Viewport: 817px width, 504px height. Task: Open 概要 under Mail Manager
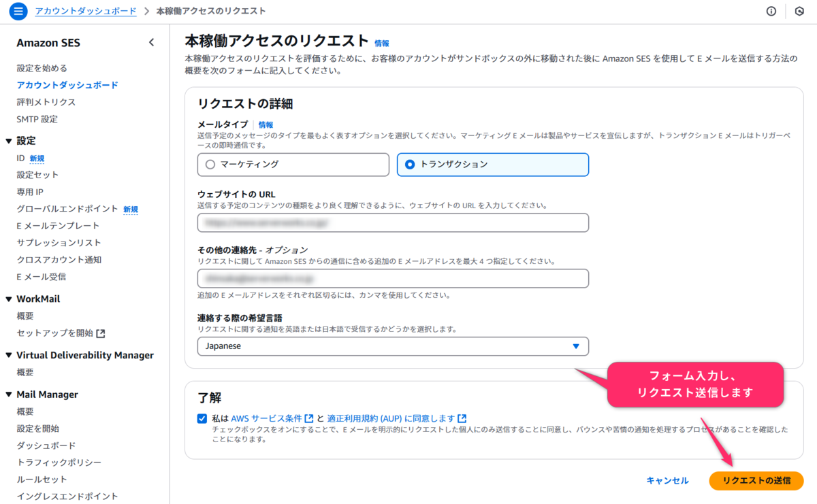[x=25, y=411]
